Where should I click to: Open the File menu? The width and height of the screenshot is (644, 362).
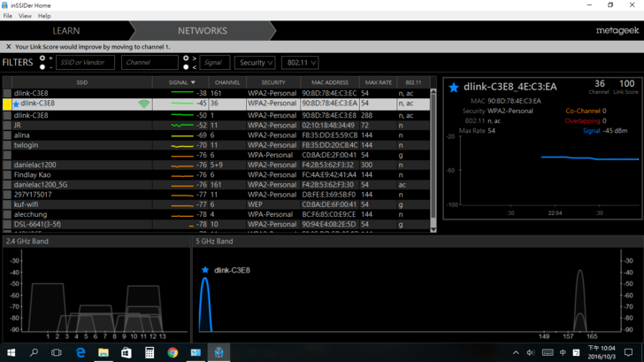click(7, 16)
